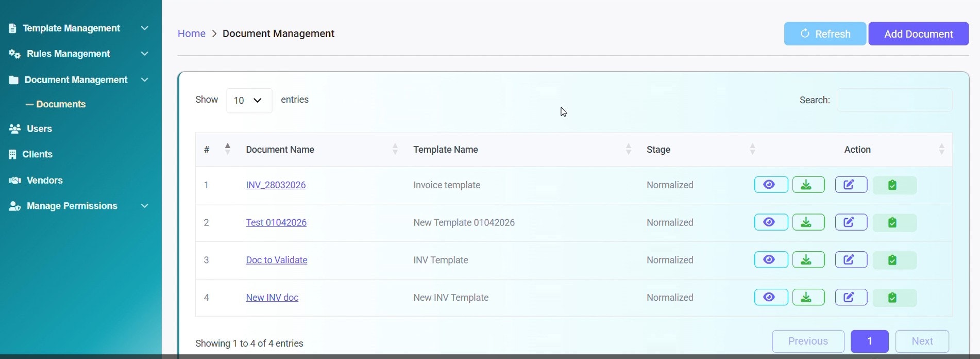Viewport: 980px width, 359px height.
Task: View the INV_28032026 document via eye icon
Action: [771, 185]
